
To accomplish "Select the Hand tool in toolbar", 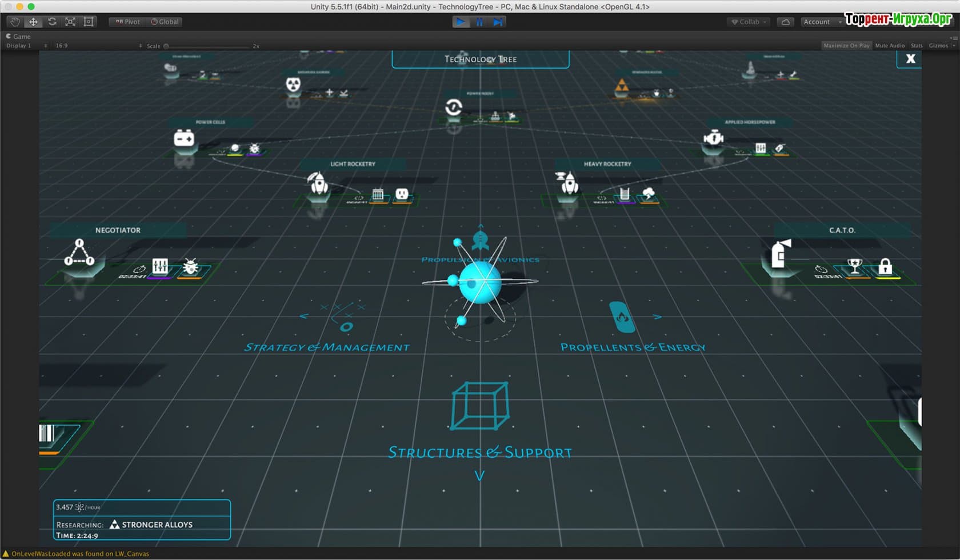I will tap(15, 22).
